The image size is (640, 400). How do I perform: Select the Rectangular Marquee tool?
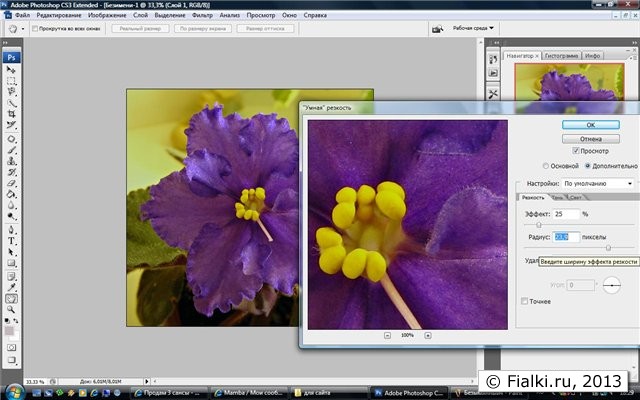[x=12, y=81]
